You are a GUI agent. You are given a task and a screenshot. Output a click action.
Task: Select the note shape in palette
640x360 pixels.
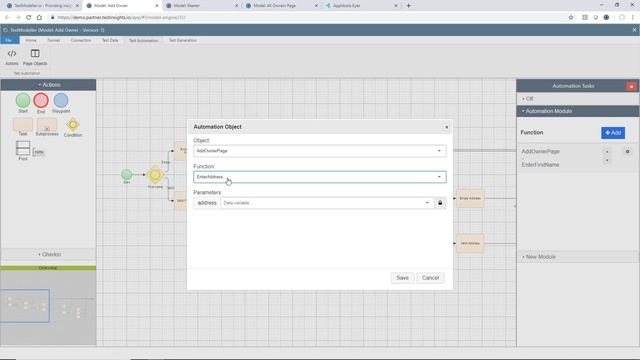(39, 152)
